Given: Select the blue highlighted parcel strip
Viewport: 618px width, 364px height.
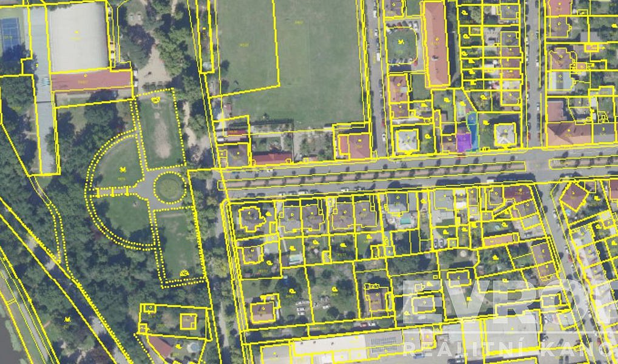Looking at the screenshot, I should click(473, 131).
